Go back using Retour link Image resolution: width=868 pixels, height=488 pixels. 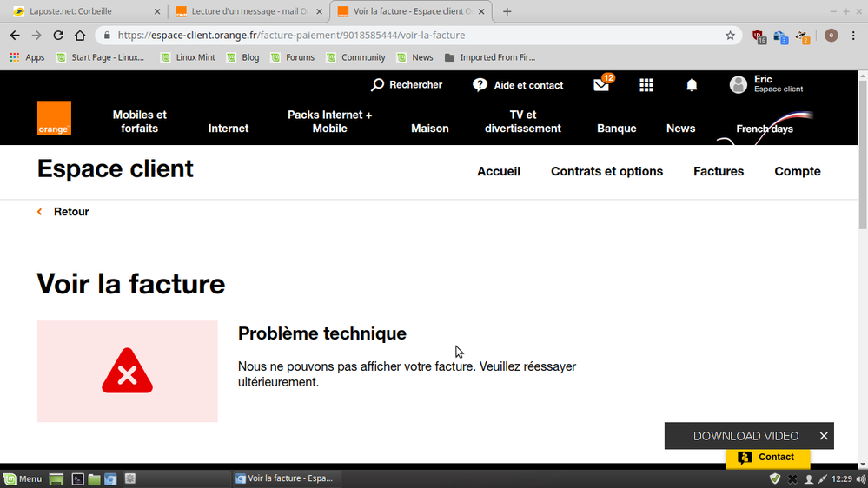click(x=70, y=212)
